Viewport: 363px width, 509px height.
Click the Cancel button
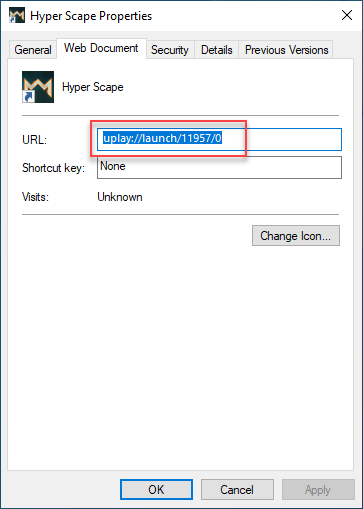[237, 490]
